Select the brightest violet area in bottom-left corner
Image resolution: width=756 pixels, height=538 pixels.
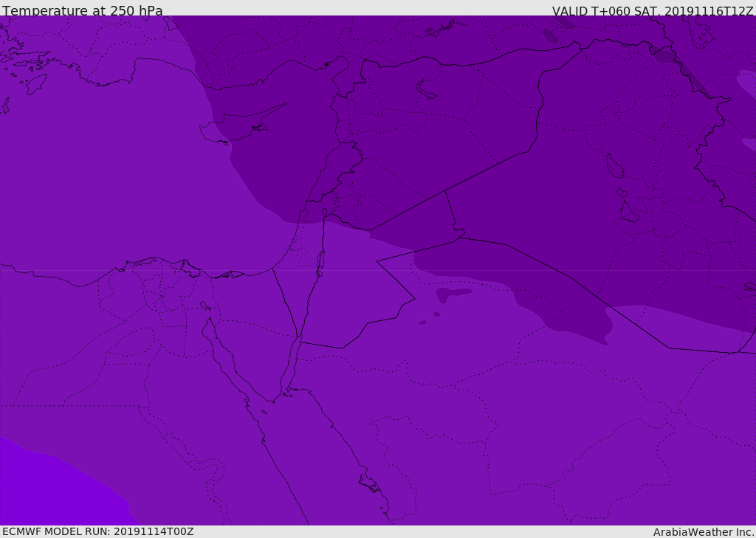(x=44, y=491)
